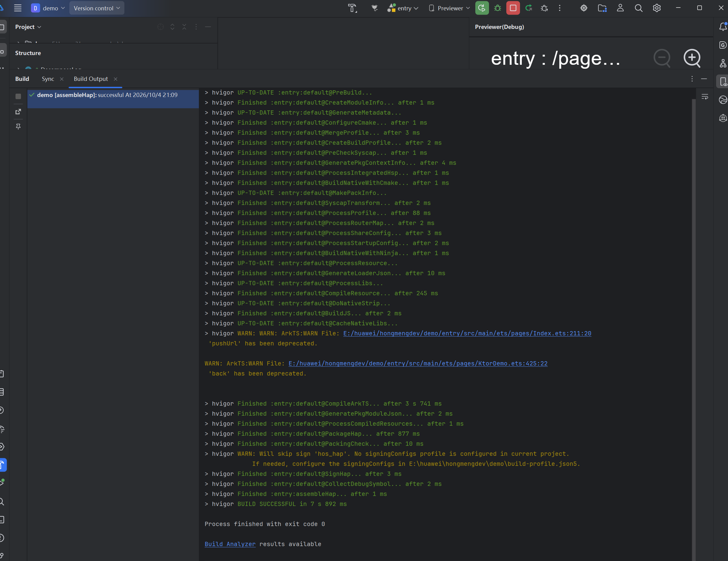Viewport: 728px width, 561px height.
Task: Open the build output export icon
Action: [x=18, y=111]
